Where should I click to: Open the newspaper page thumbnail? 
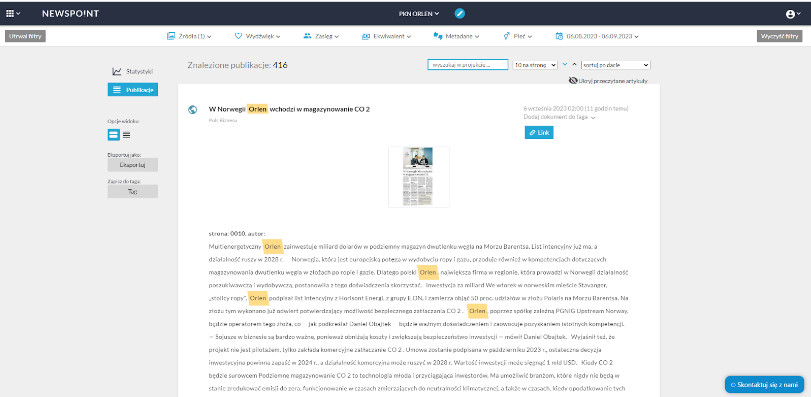pos(419,177)
